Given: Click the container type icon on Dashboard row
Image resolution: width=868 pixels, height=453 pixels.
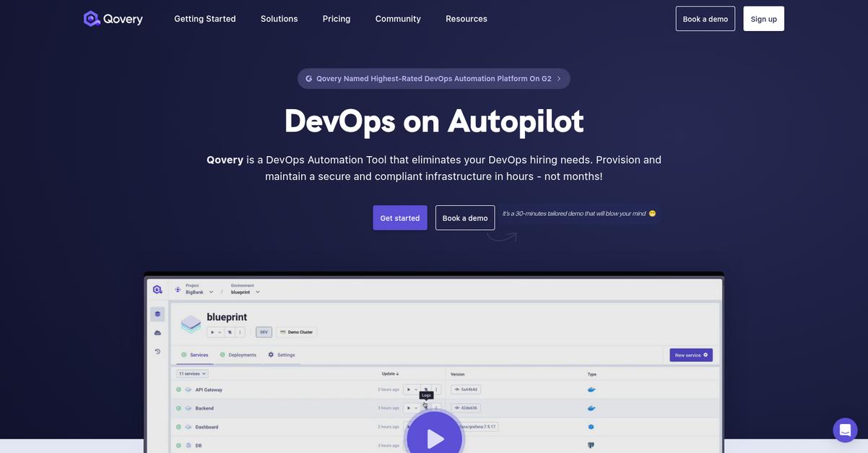Looking at the screenshot, I should click(x=591, y=427).
